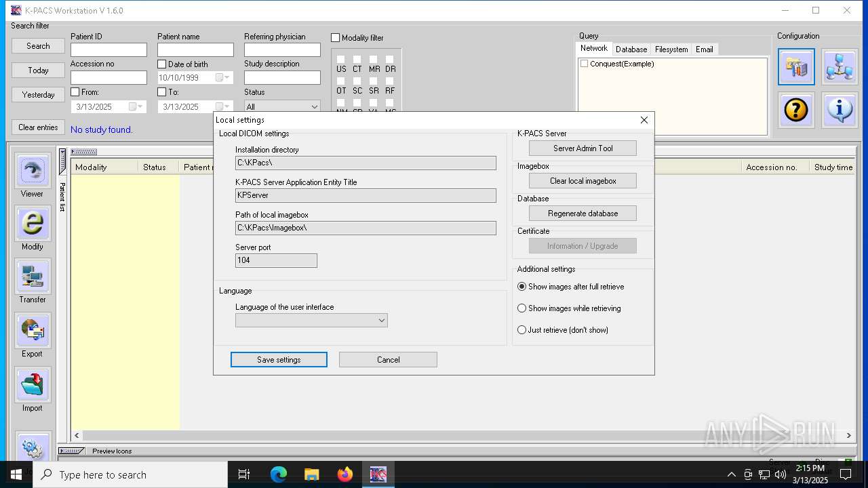
Task: Select Show images after full retrieve
Action: (521, 287)
